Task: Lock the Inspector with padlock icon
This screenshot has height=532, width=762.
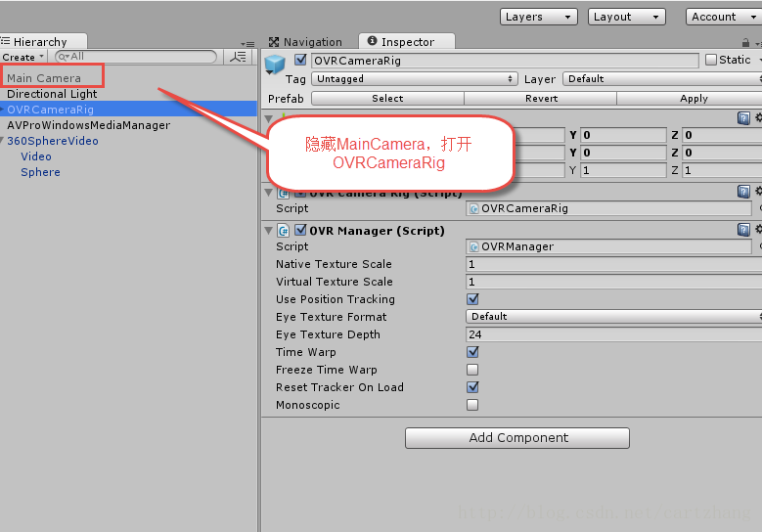Action: 745,43
